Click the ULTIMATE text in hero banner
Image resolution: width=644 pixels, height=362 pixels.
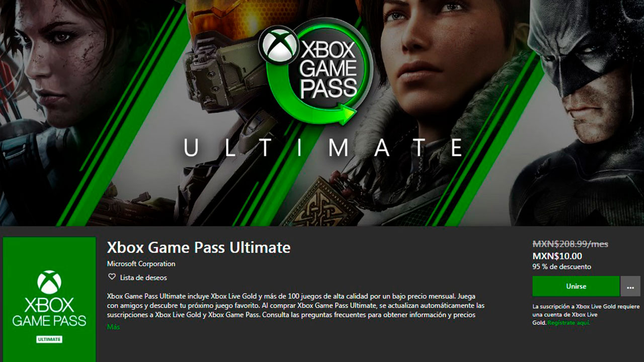(x=323, y=148)
